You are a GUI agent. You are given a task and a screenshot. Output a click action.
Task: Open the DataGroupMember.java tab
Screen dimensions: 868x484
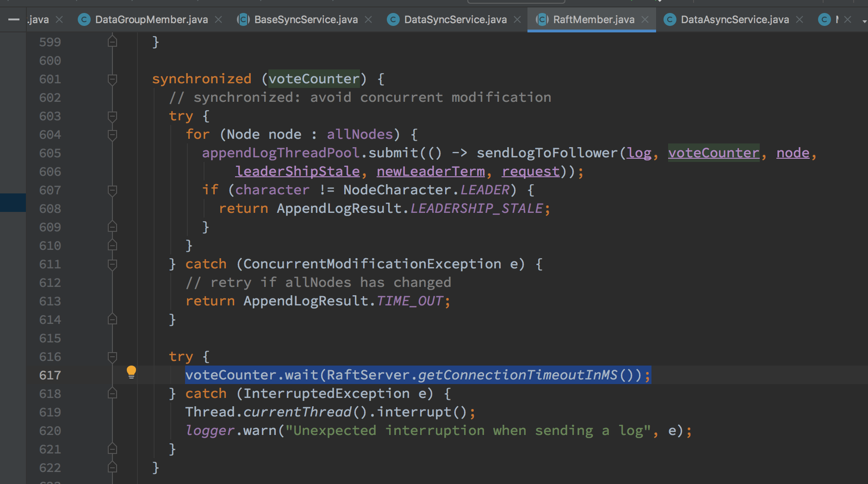(151, 19)
